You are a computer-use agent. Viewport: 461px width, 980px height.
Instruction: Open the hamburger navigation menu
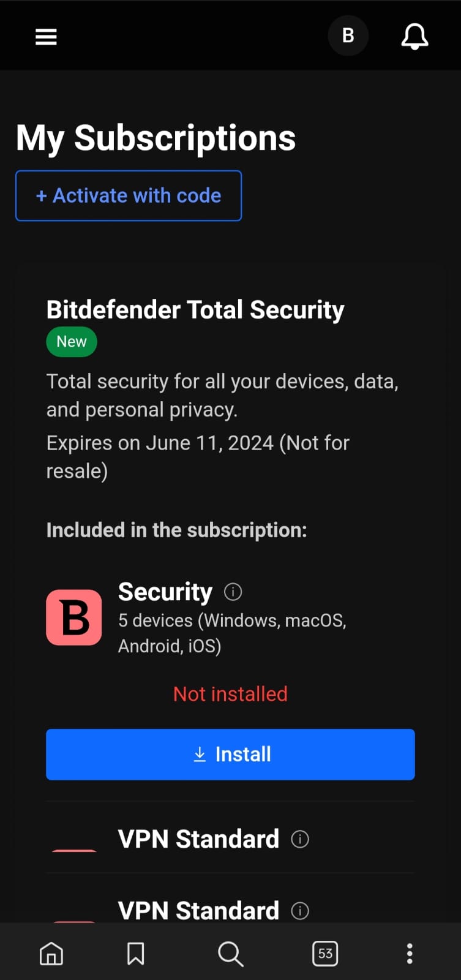pyautogui.click(x=46, y=37)
